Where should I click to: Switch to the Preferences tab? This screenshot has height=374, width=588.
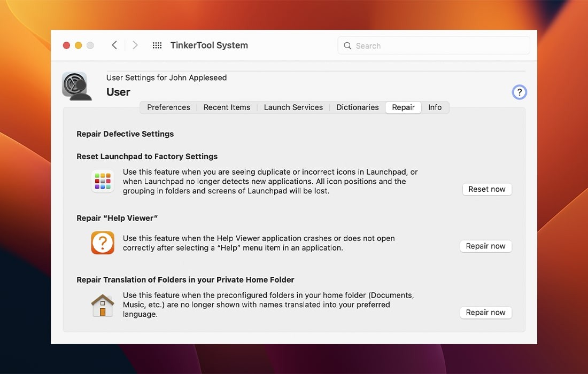coord(168,107)
